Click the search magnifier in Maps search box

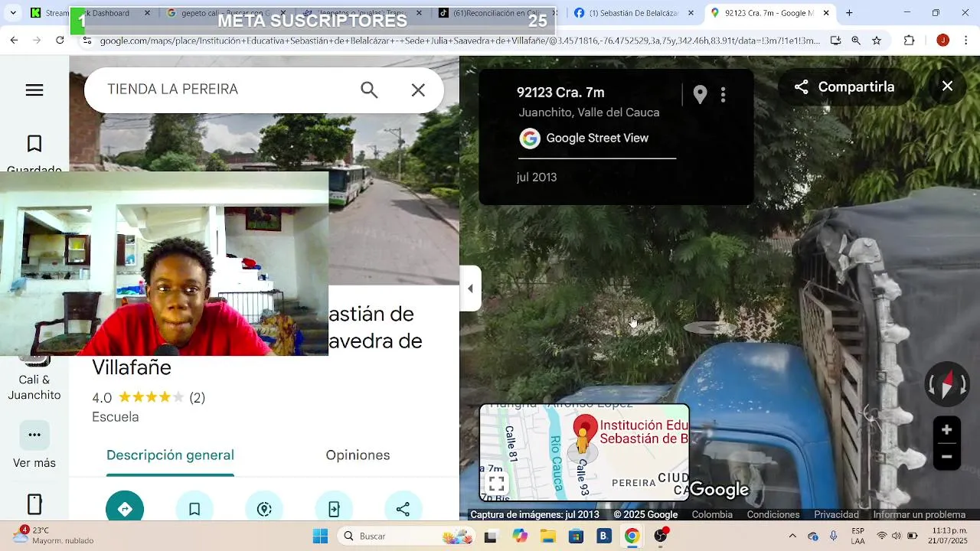[369, 90]
